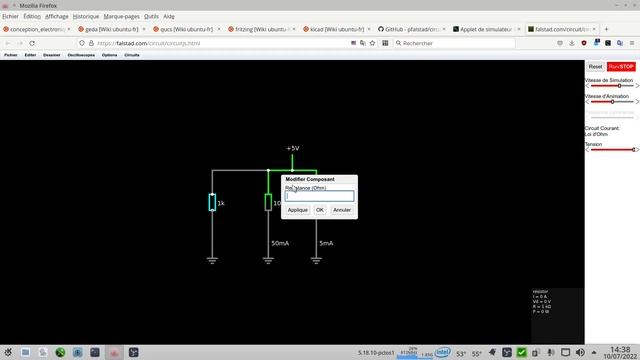Click the Firefox reload page icon
This screenshot has height=360, width=640.
tap(32, 43)
